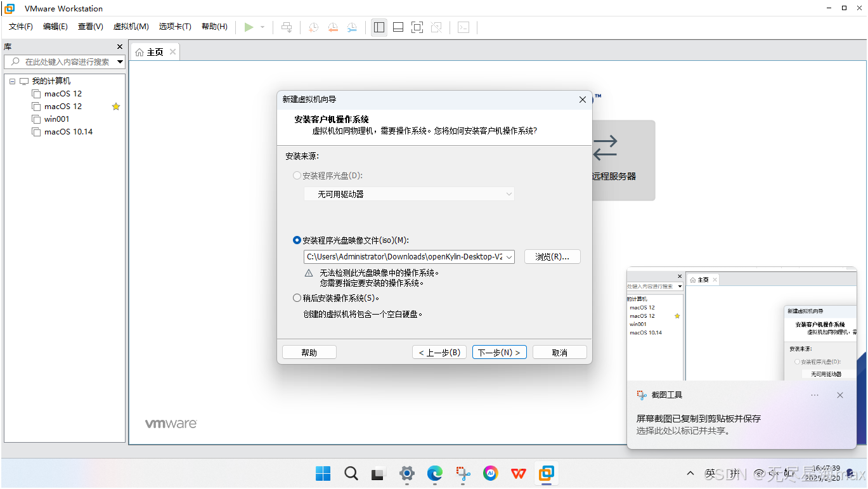Viewport: 868px width, 489px height.
Task: Select the win001 virtual machine
Action: pos(56,119)
